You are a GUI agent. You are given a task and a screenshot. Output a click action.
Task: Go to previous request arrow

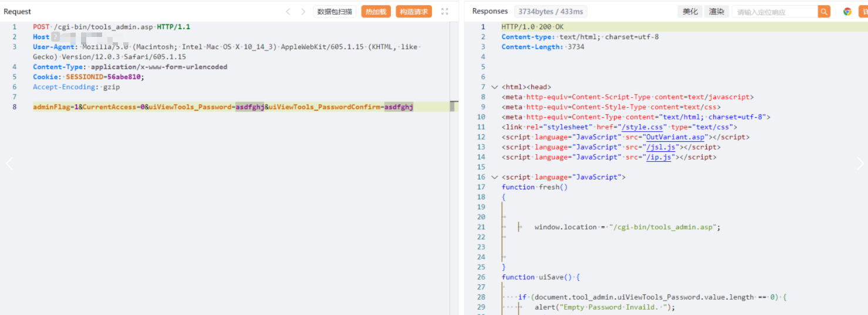(x=288, y=11)
